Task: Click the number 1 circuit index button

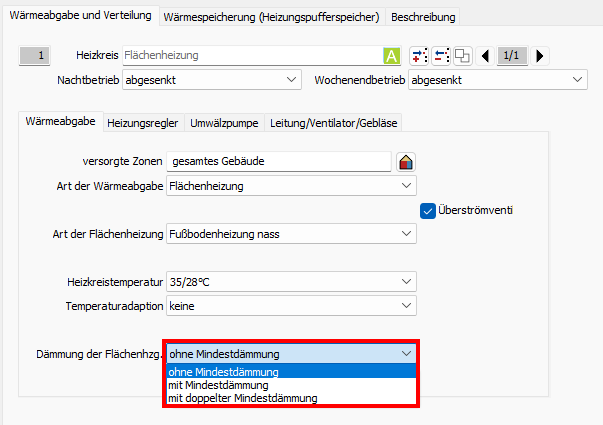Action: [42, 56]
